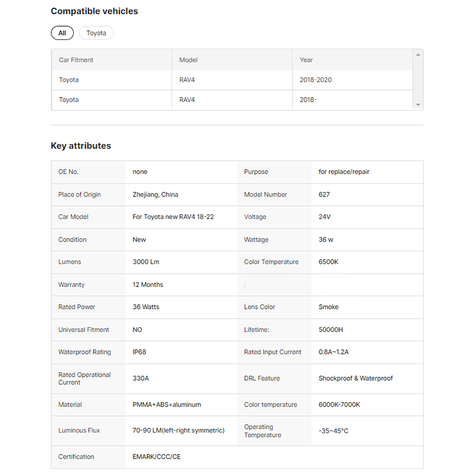476x476 pixels.
Task: Click the "2018-" year cell
Action: [x=308, y=100]
